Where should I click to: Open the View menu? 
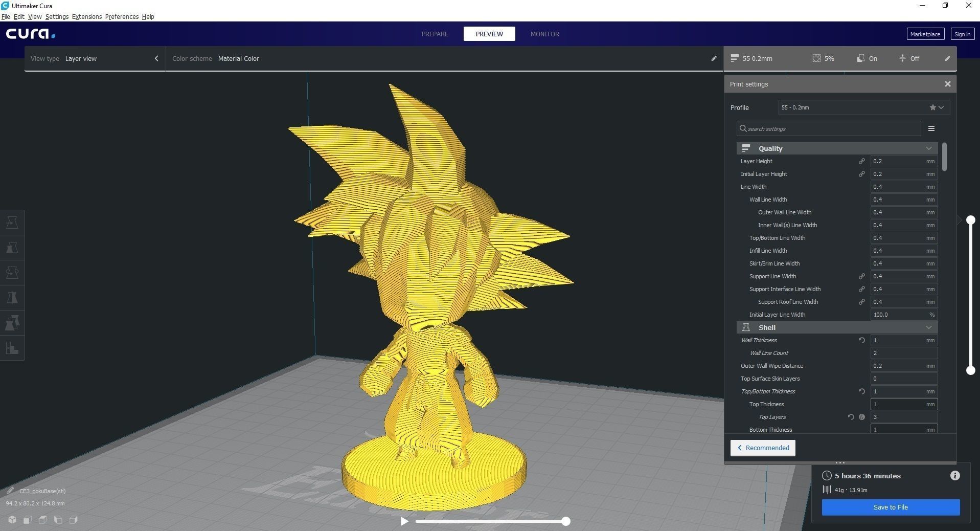[35, 16]
